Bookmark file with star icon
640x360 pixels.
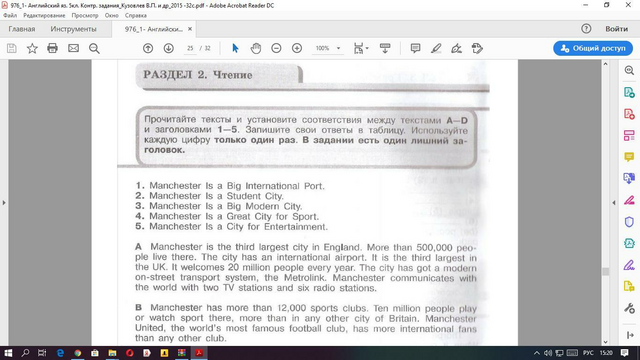[32, 48]
